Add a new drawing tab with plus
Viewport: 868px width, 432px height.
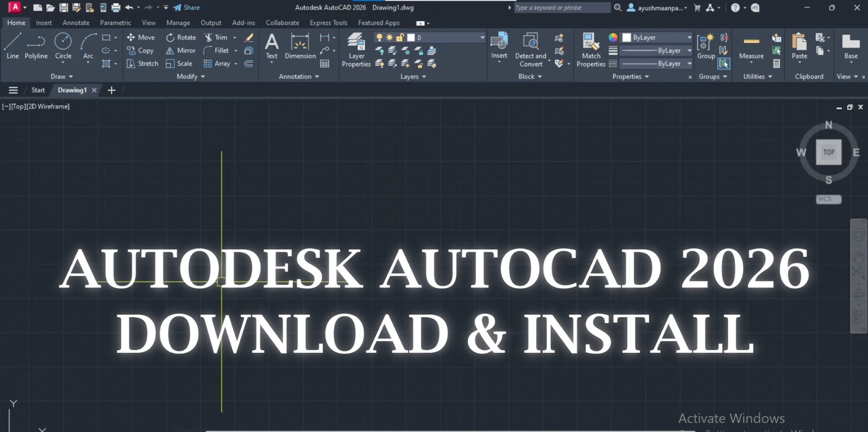coord(111,90)
